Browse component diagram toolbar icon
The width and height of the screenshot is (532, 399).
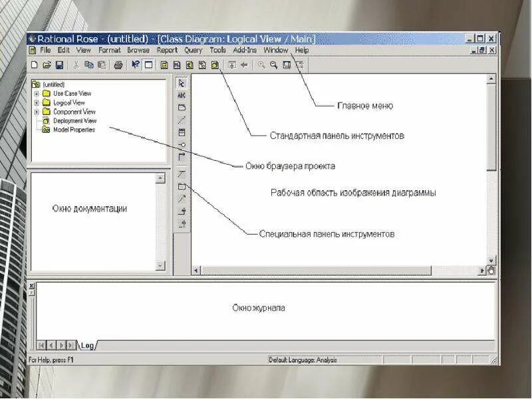(x=190, y=65)
